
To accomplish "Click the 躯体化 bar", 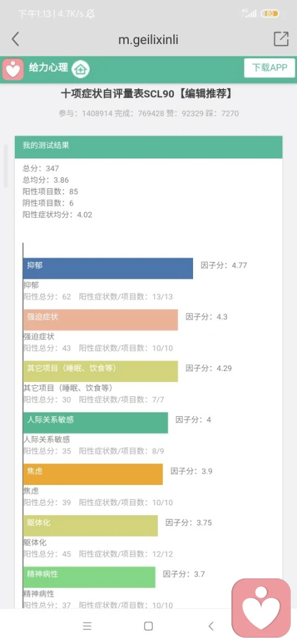I will pos(90,526).
